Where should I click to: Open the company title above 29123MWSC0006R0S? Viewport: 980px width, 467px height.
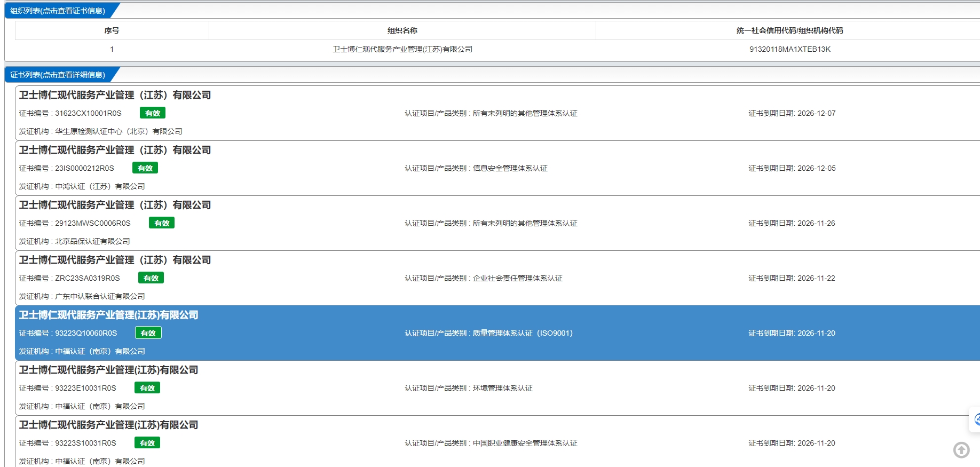coord(115,205)
